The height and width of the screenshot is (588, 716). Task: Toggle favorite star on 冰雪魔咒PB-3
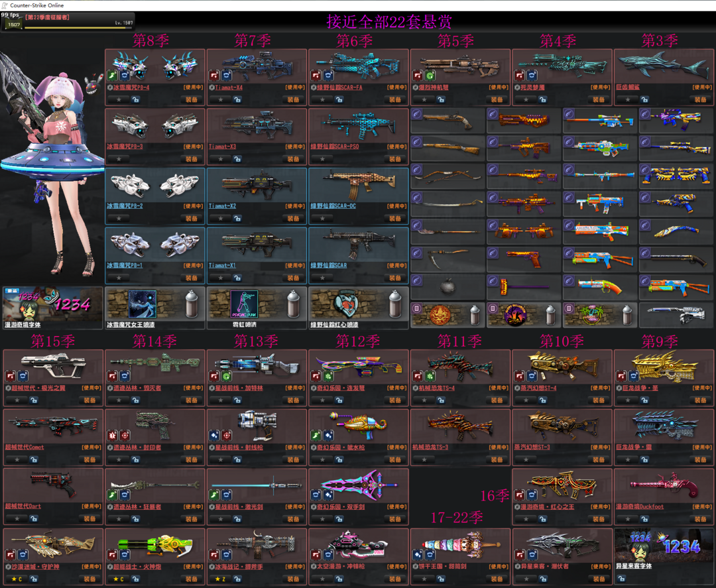tap(119, 159)
